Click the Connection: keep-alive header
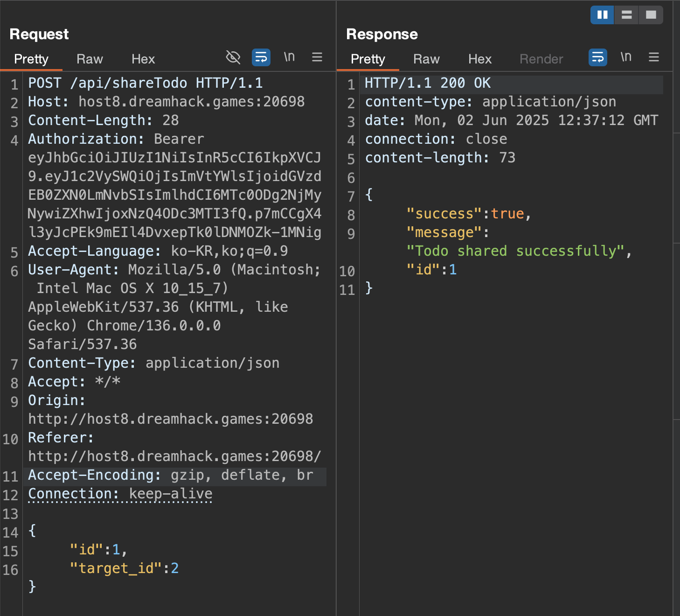This screenshot has height=616, width=680. (x=120, y=494)
